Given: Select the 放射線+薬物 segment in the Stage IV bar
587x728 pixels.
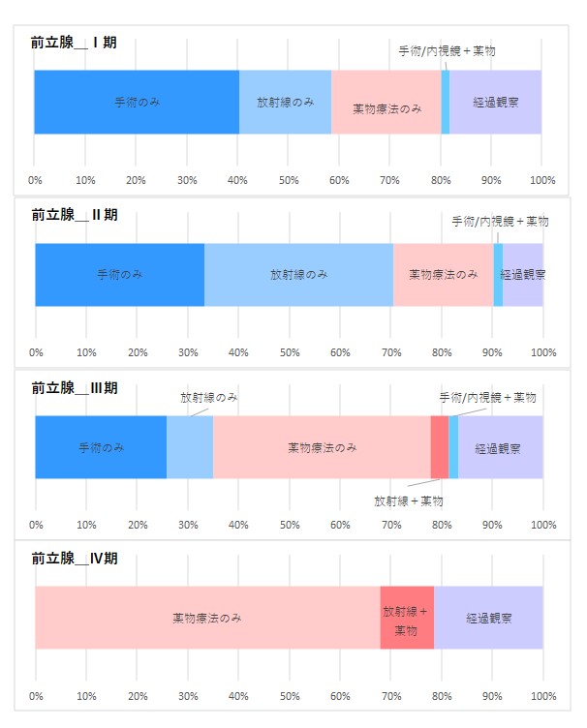Looking at the screenshot, I should tap(407, 618).
